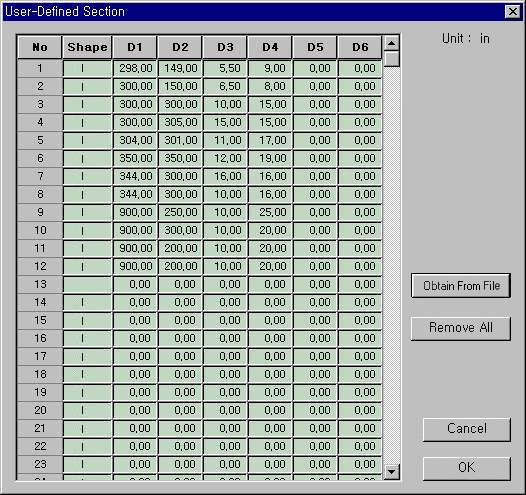Select the empty Shape cell in row 13
This screenshot has width=526, height=495.
pos(87,284)
